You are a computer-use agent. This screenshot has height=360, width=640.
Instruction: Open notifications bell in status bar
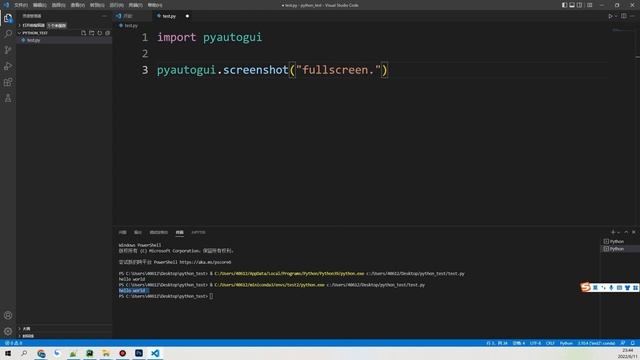(x=633, y=343)
